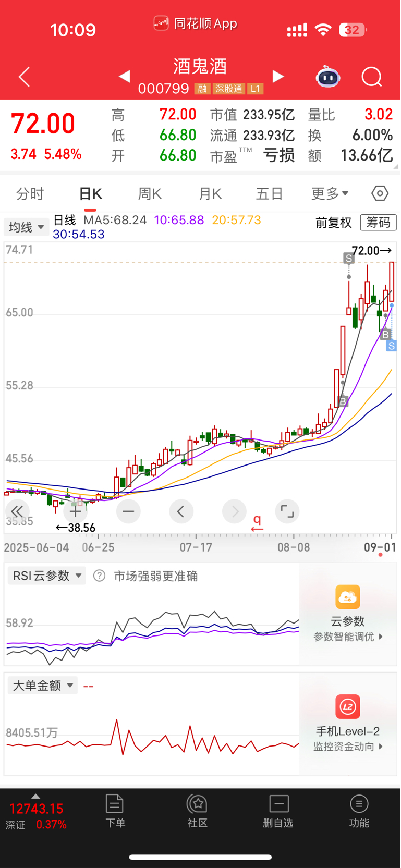Open 功能 functions menu icon
Image resolution: width=401 pixels, height=868 pixels.
(x=359, y=811)
